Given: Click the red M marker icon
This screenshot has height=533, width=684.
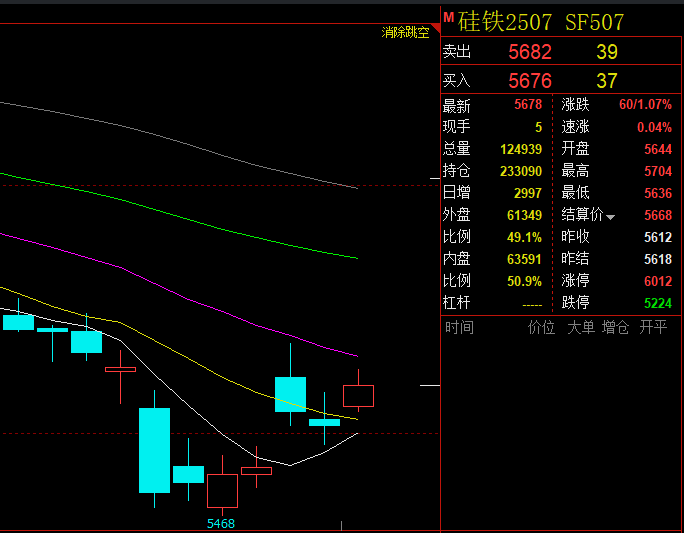Looking at the screenshot, I should [448, 17].
